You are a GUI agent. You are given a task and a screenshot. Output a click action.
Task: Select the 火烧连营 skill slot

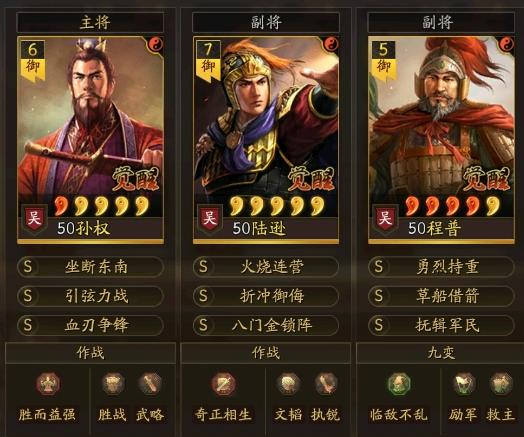pyautogui.click(x=266, y=267)
